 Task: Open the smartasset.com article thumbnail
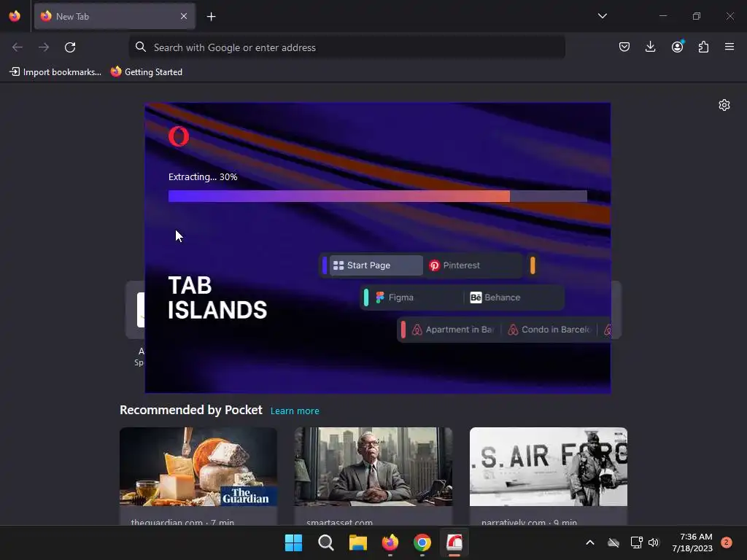click(x=373, y=467)
